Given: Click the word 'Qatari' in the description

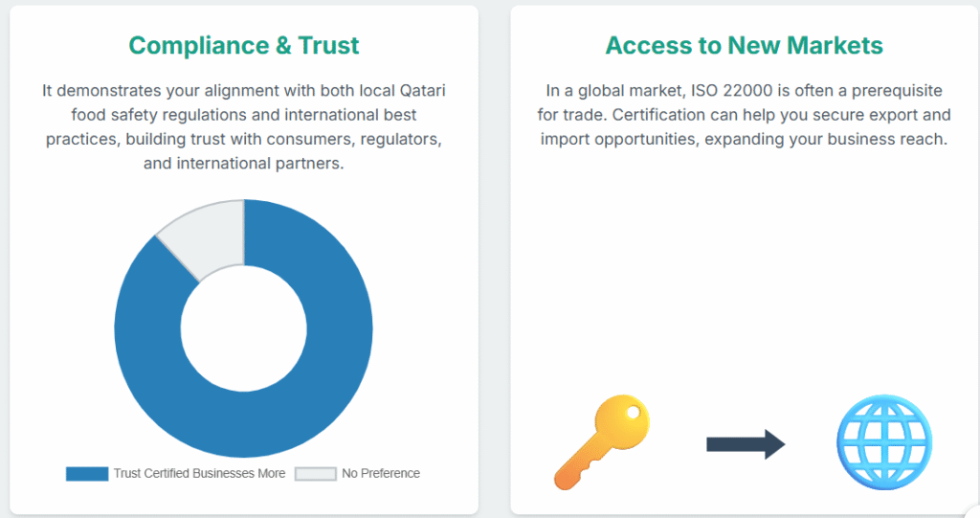Looking at the screenshot, I should click(418, 91).
